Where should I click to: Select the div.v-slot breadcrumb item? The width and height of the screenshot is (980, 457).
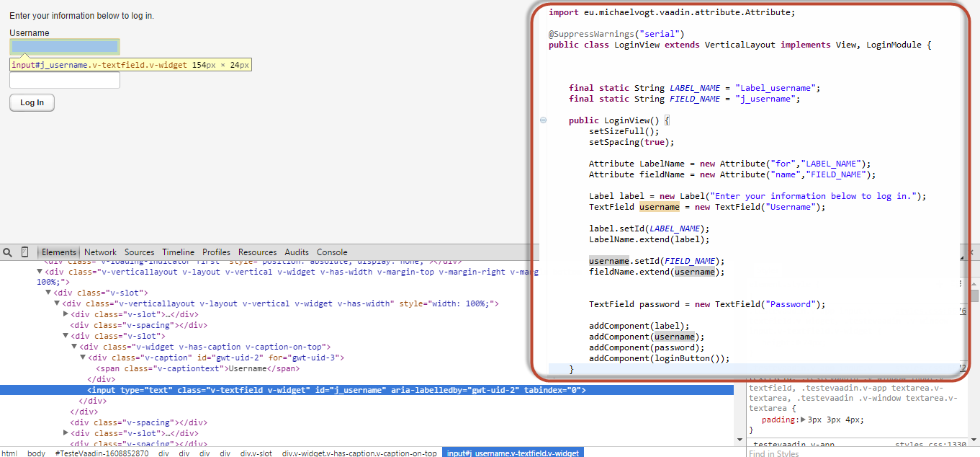click(x=256, y=453)
